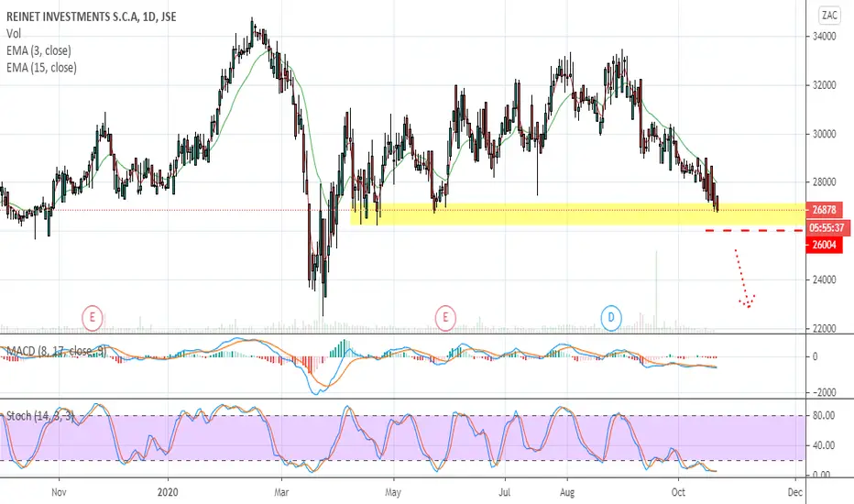Screen dimensions: 854x504
Task: Click the May date axis label
Action: pyautogui.click(x=393, y=492)
